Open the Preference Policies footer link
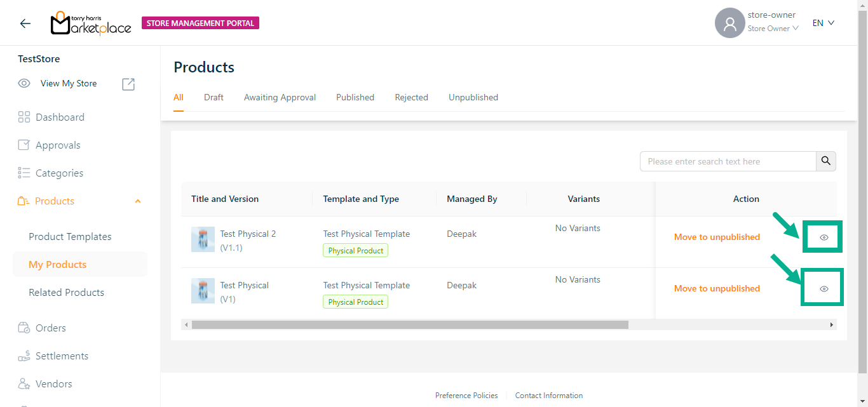868x407 pixels. tap(466, 396)
